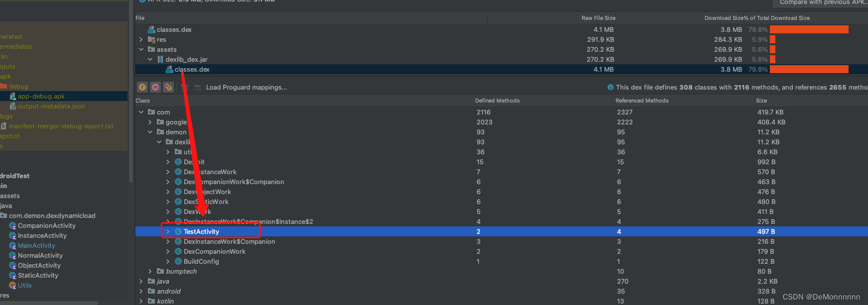Click the com package folder icon
Screen dimensions: 868x305
[151, 112]
